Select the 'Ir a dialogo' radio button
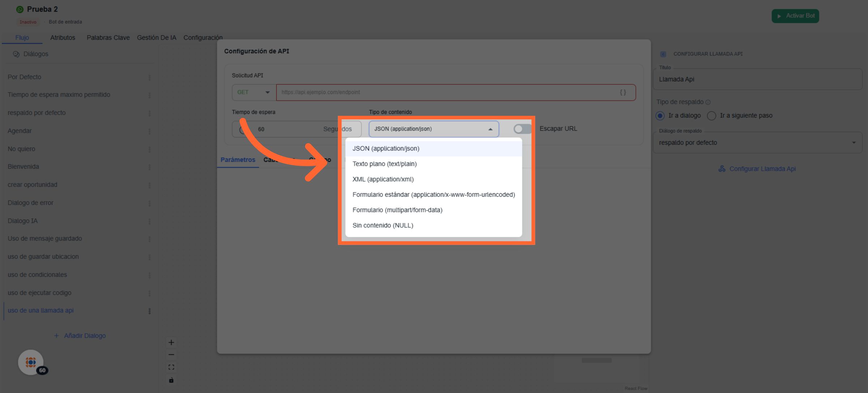 (660, 115)
